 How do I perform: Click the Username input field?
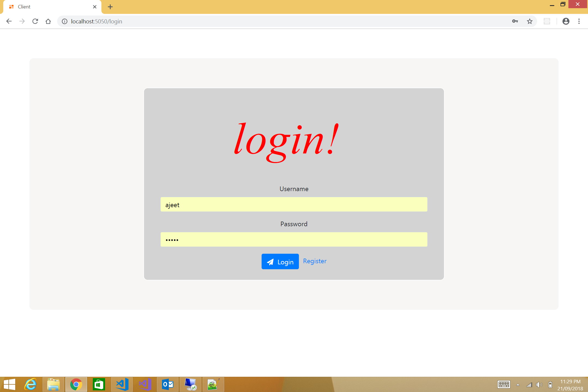294,204
